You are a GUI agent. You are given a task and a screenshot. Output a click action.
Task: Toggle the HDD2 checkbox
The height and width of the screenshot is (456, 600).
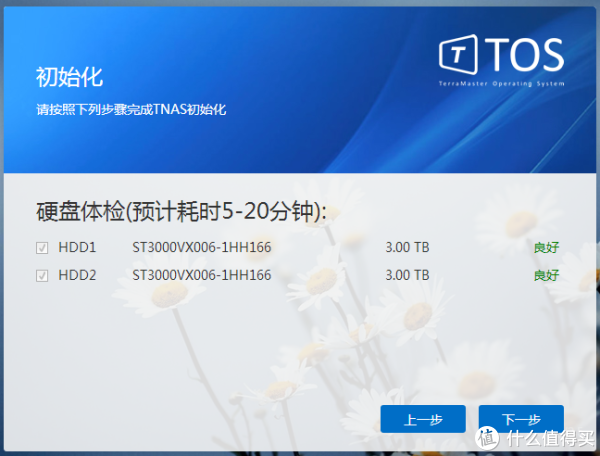[42, 275]
